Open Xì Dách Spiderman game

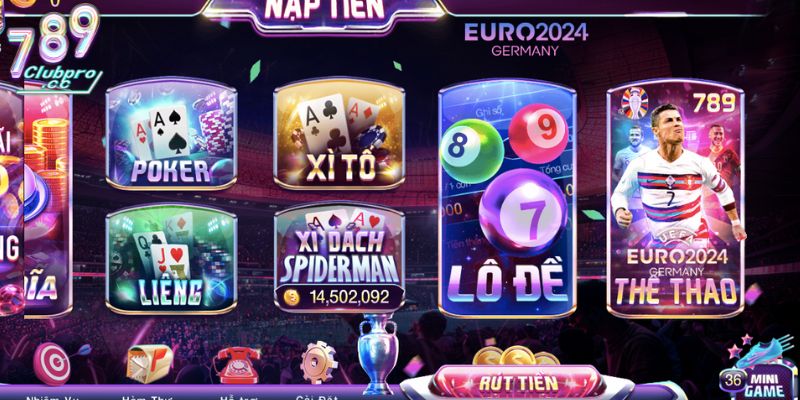click(339, 258)
